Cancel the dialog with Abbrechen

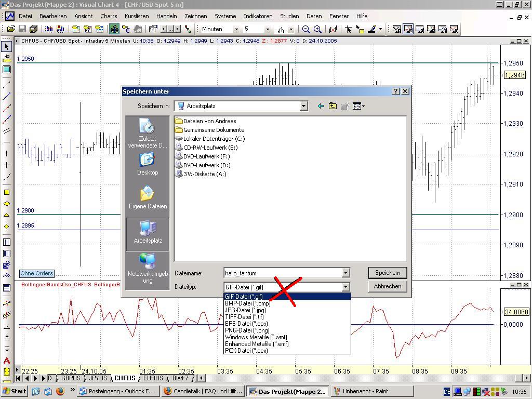point(387,286)
